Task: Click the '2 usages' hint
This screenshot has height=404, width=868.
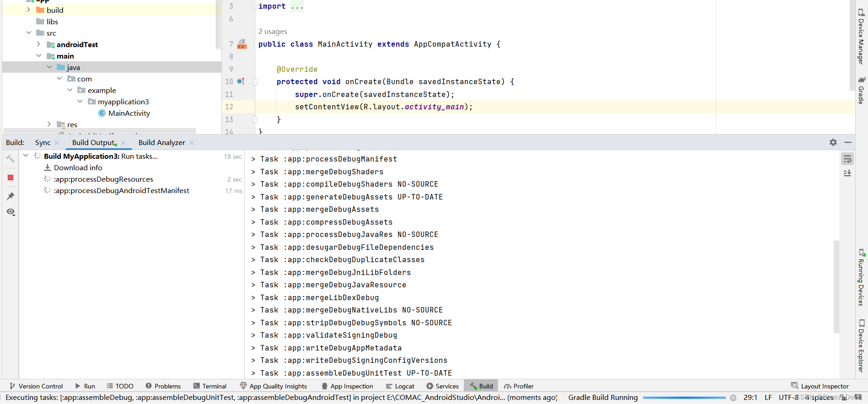Action: (273, 32)
